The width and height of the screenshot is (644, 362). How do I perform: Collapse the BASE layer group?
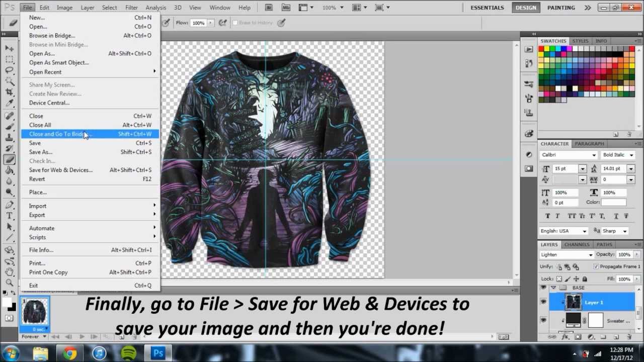[553, 288]
